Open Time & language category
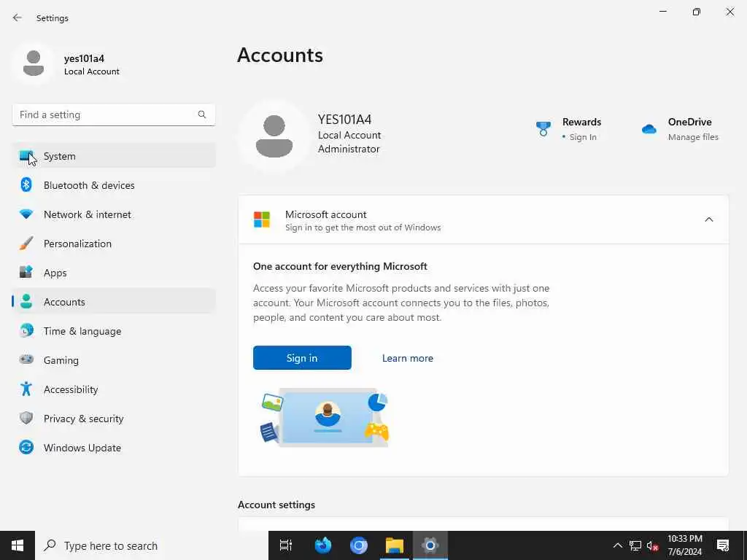 114,331
